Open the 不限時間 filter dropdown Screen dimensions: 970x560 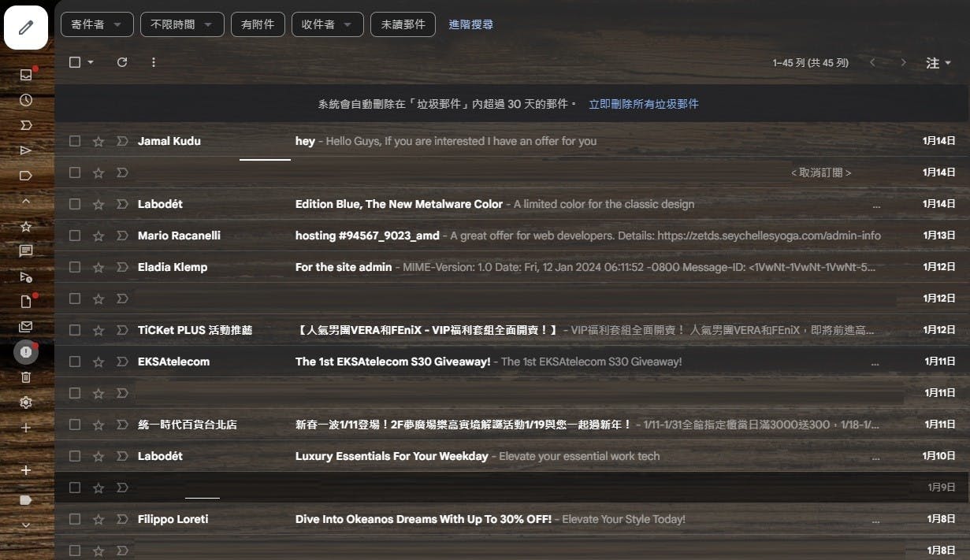tap(183, 24)
